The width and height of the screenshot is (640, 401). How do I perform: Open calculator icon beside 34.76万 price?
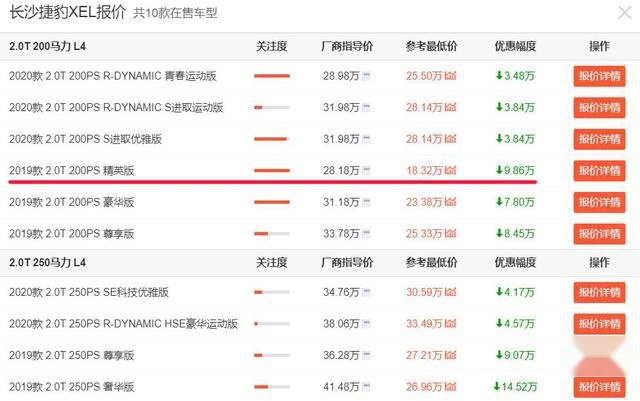(x=366, y=292)
